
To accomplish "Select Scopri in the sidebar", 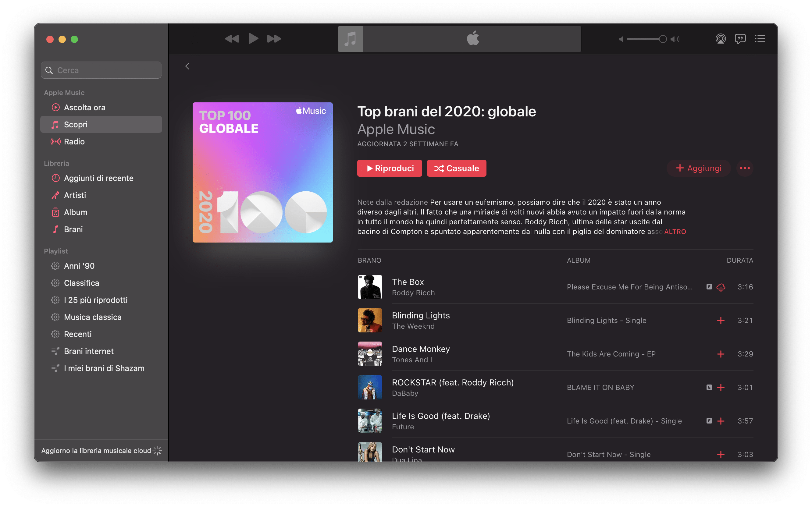I will [x=101, y=124].
